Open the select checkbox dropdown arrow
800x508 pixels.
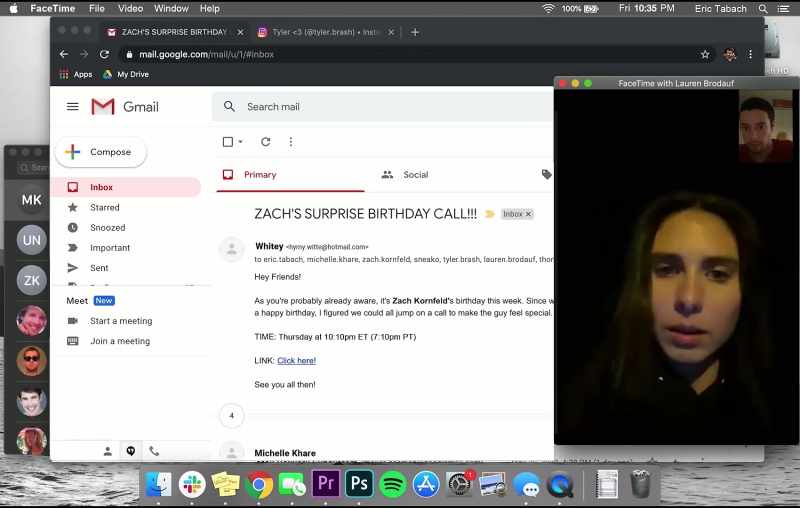coord(240,142)
